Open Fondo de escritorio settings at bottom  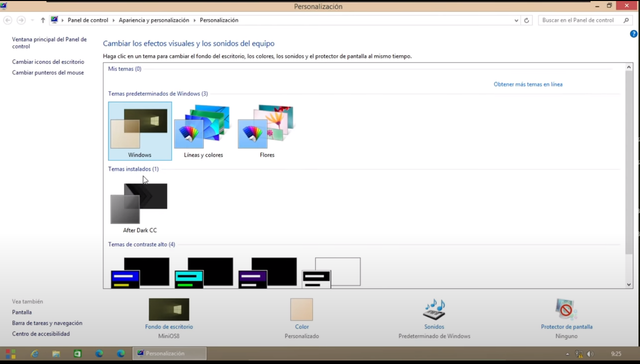click(169, 310)
